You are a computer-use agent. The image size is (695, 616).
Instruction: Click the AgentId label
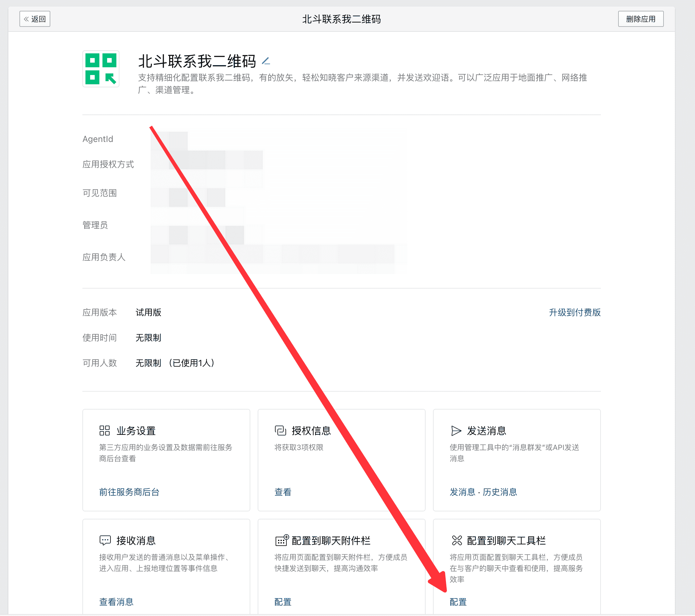click(x=98, y=139)
